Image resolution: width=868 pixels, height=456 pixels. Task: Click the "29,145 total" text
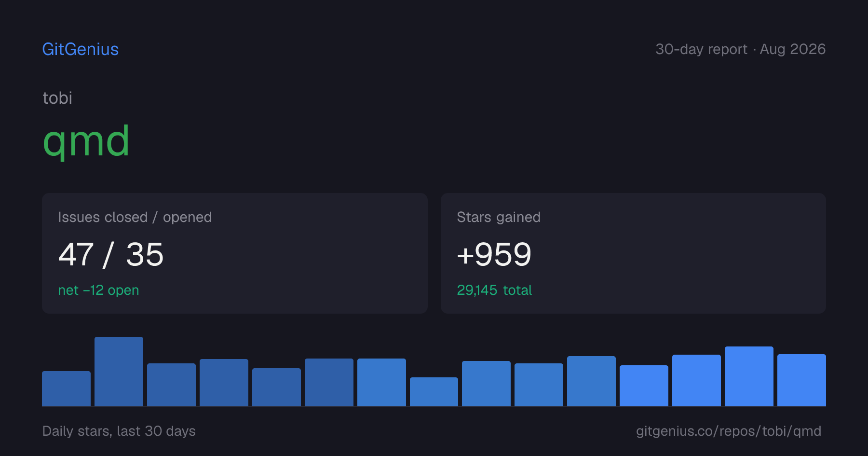[x=494, y=290]
